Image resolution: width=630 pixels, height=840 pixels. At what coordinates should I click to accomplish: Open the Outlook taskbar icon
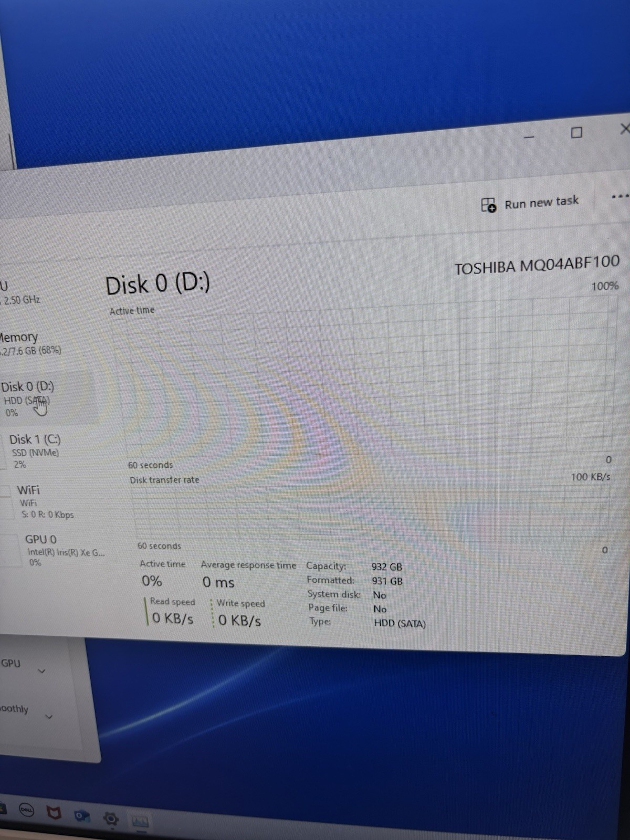[x=81, y=815]
